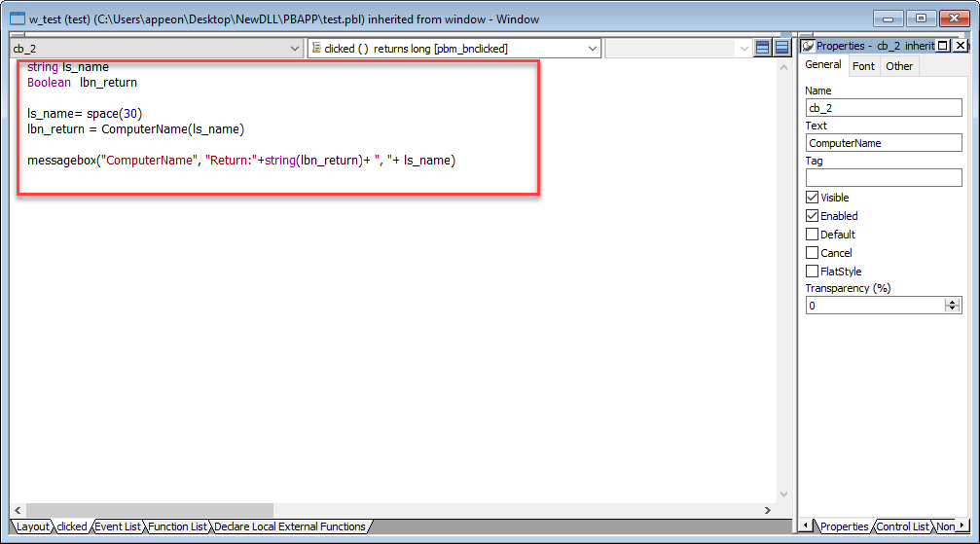The image size is (980, 544).
Task: Enable the FlatStyle checkbox
Action: 812,272
